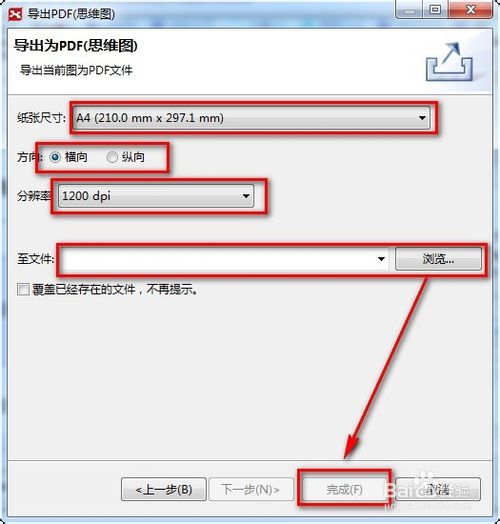The image size is (500, 524).
Task: Click the XMind app icon in title bar
Action: (15, 15)
